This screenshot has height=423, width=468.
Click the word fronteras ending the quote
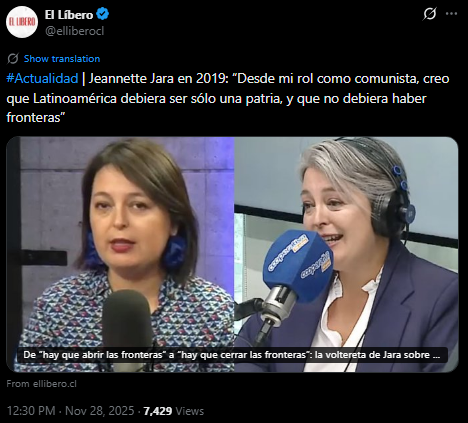tap(36, 118)
